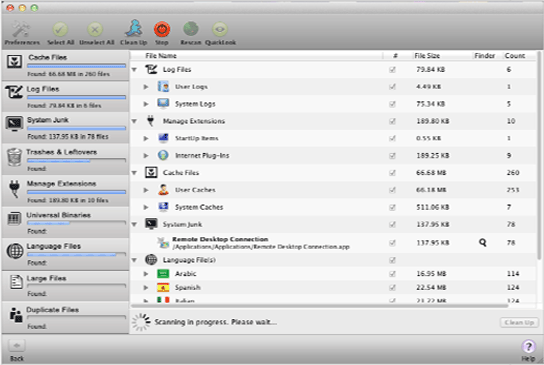This screenshot has width=544, height=365.
Task: Click the Clean Up button at bottom right
Action: 519,322
